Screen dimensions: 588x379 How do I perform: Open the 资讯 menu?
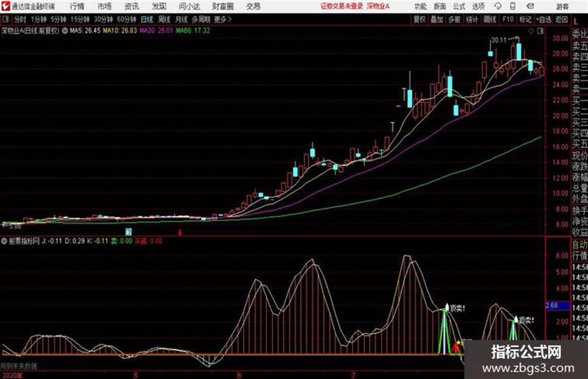[131, 6]
